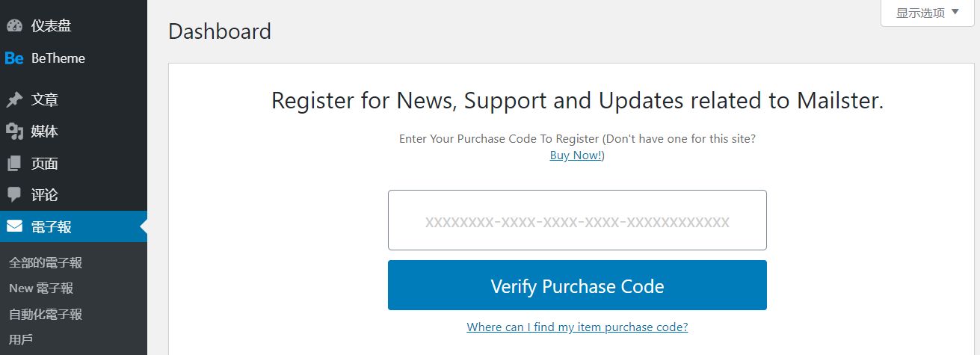Click the comment bubble icon beside 评论
The height and width of the screenshot is (355, 980).
(14, 195)
